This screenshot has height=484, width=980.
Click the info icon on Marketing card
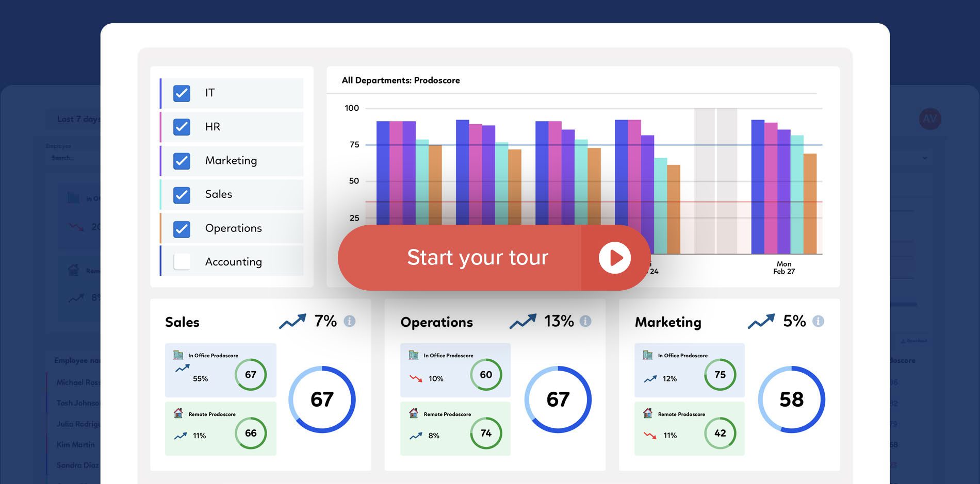pos(818,321)
